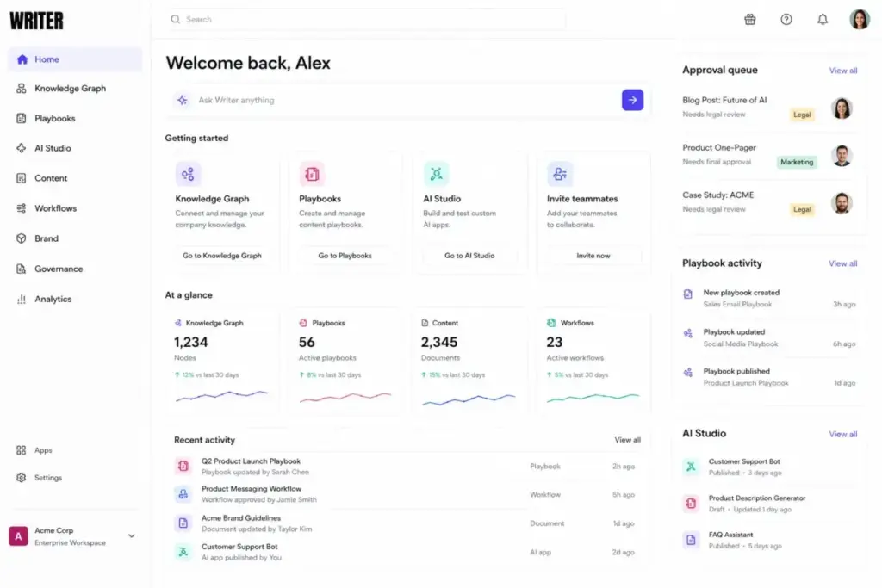
Task: View all in Playbook activity
Action: point(843,263)
